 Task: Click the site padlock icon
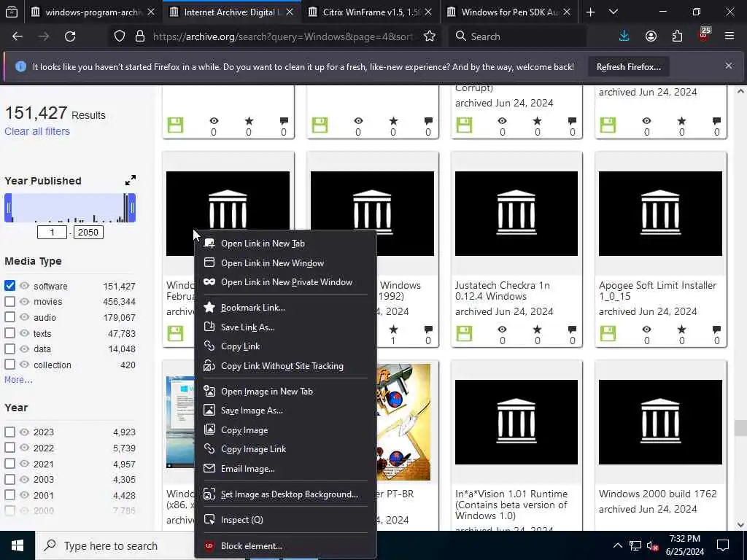[139, 36]
